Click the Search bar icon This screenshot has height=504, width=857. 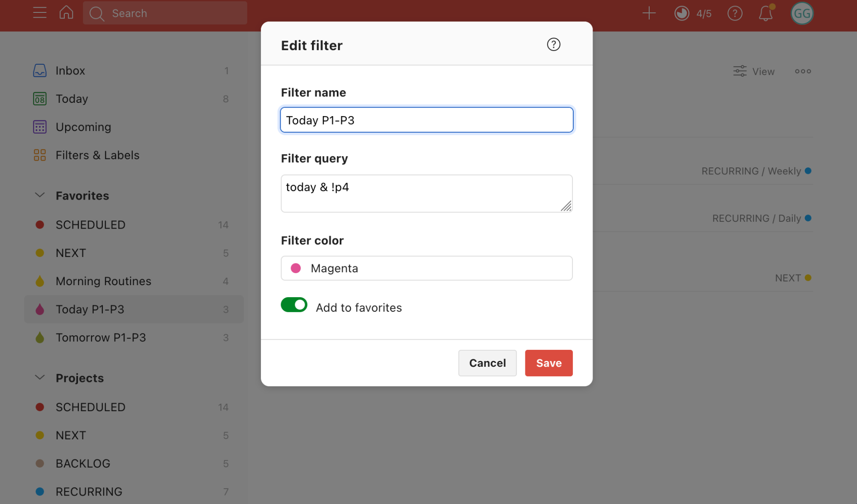pyautogui.click(x=96, y=13)
